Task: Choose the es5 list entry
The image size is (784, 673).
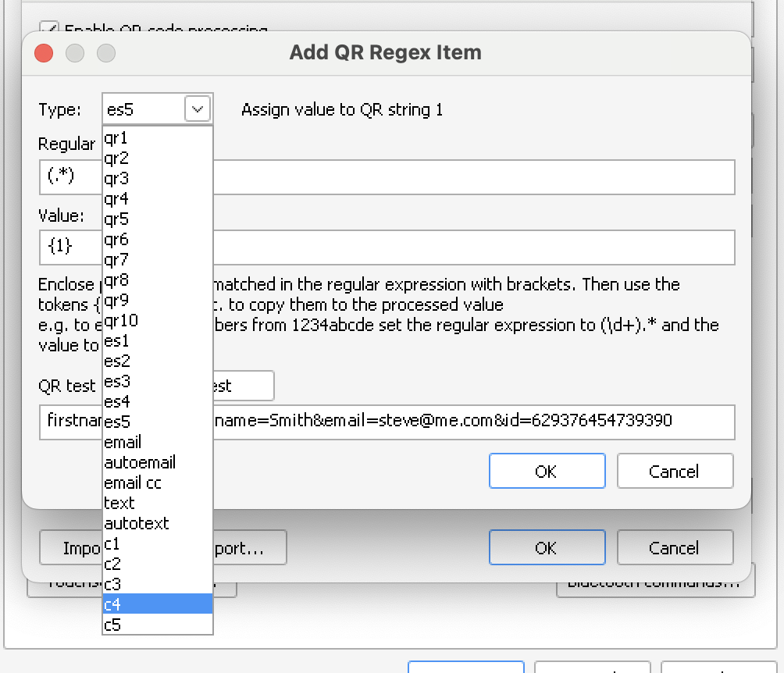Action: click(x=117, y=422)
